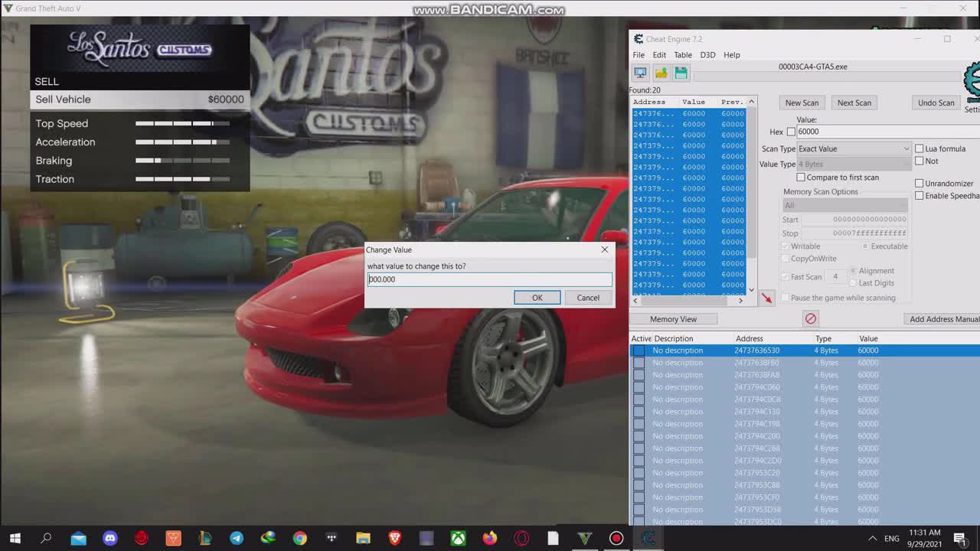
Task: Switch to Cheat Engine taskbar icon
Action: [648, 538]
